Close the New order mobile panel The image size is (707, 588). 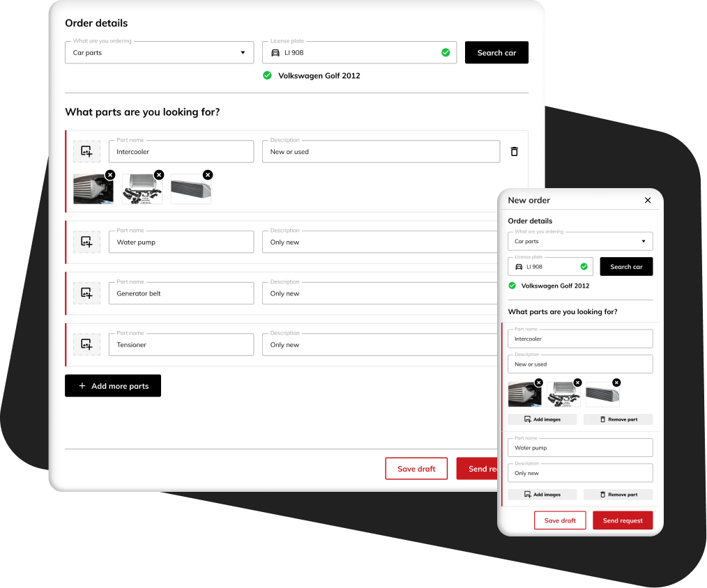pos(648,200)
